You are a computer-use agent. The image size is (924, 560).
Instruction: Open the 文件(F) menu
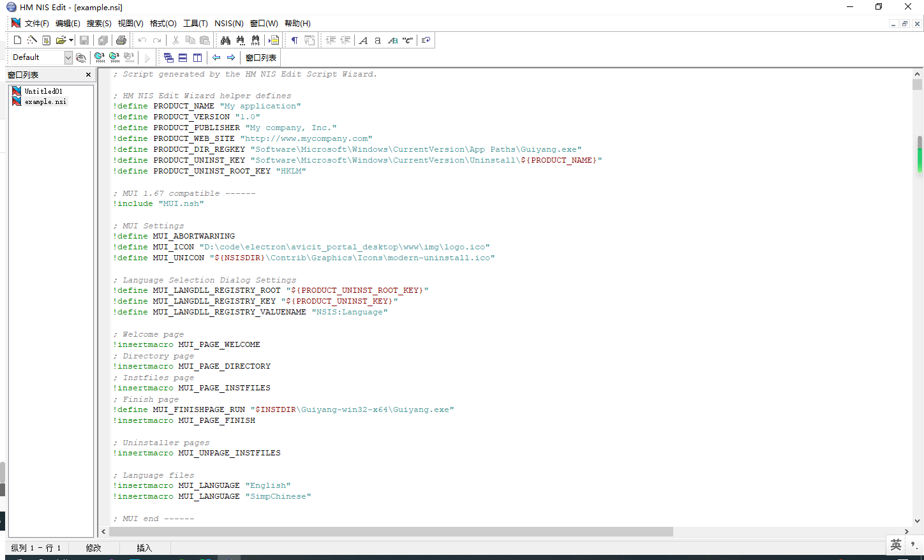coord(37,24)
